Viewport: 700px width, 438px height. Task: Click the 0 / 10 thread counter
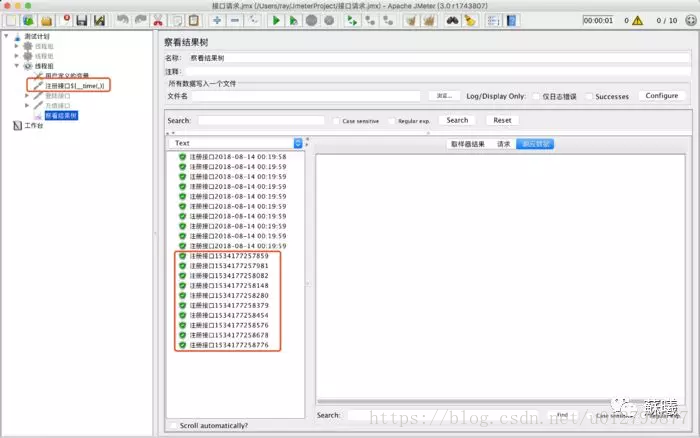pyautogui.click(x=667, y=21)
